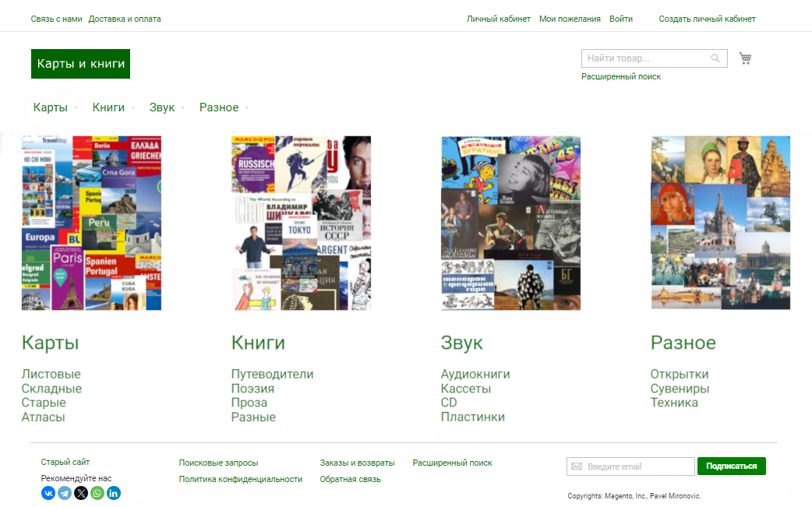Click the search magnifier icon
Image resolution: width=812 pixels, height=507 pixels.
tap(715, 58)
